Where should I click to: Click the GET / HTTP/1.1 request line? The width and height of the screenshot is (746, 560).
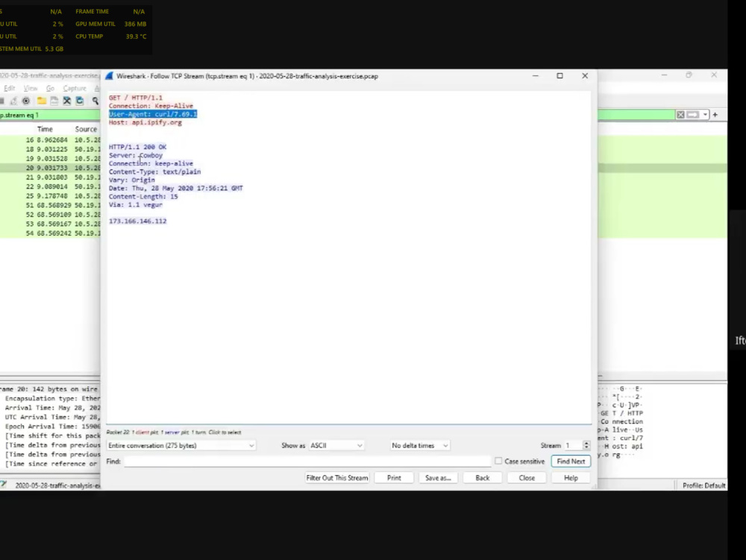pos(136,98)
